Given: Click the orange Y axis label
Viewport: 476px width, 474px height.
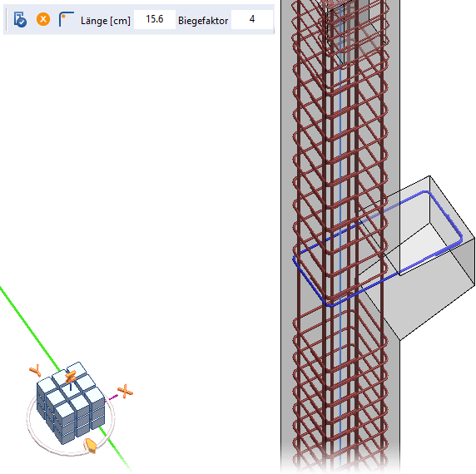Looking at the screenshot, I should pos(35,371).
